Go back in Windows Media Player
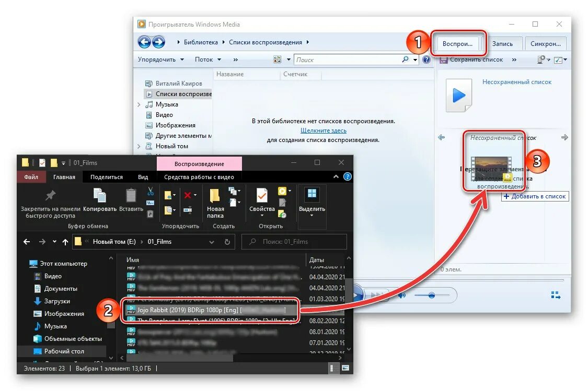This screenshot has height=391, width=588. (144, 42)
